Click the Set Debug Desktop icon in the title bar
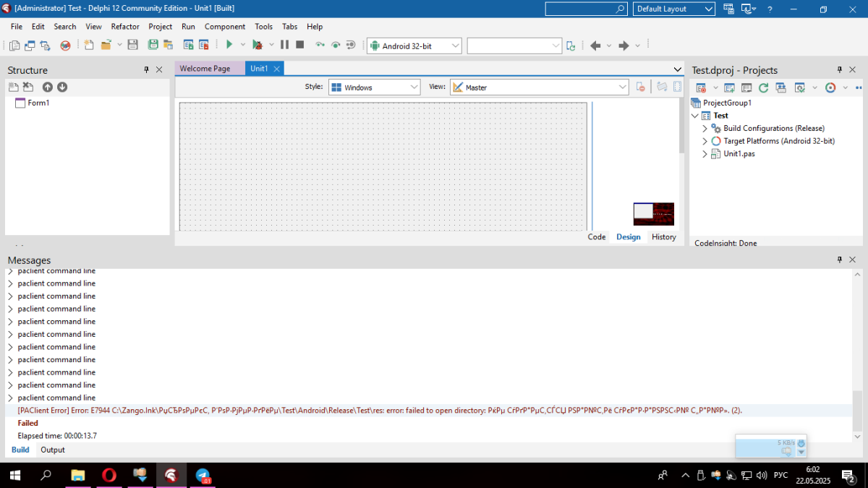The width and height of the screenshot is (868, 488). [746, 9]
